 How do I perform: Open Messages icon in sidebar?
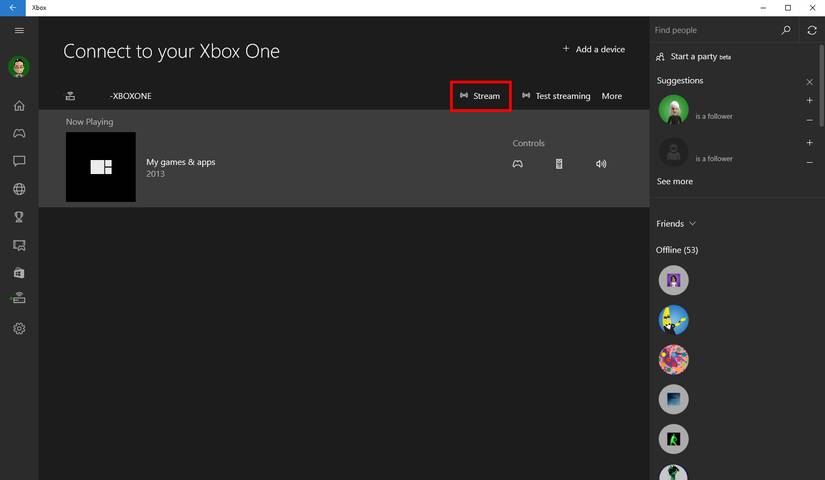coord(19,161)
